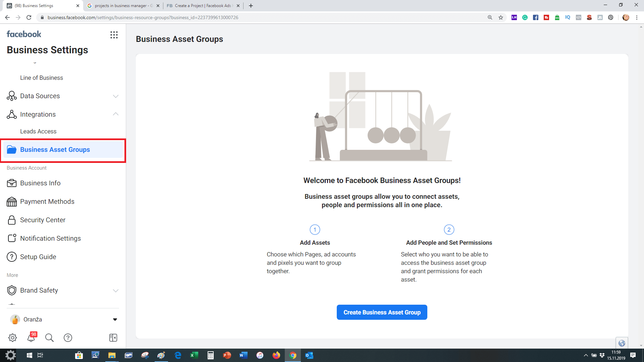Click the Payment Methods item

pos(47,201)
